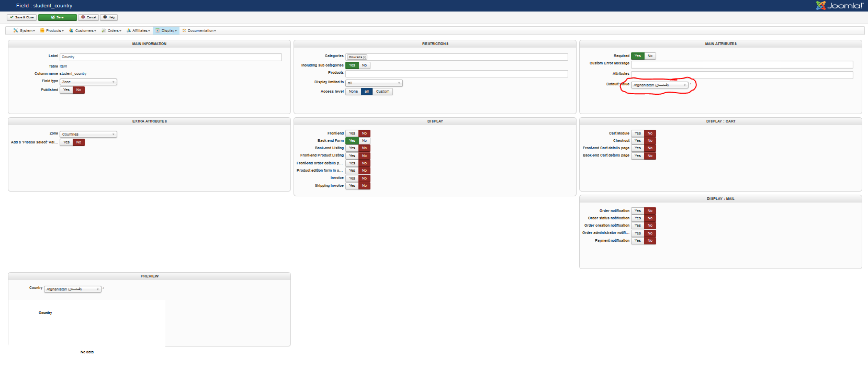Set Published toggle to Yes
The image size is (868, 380).
66,90
